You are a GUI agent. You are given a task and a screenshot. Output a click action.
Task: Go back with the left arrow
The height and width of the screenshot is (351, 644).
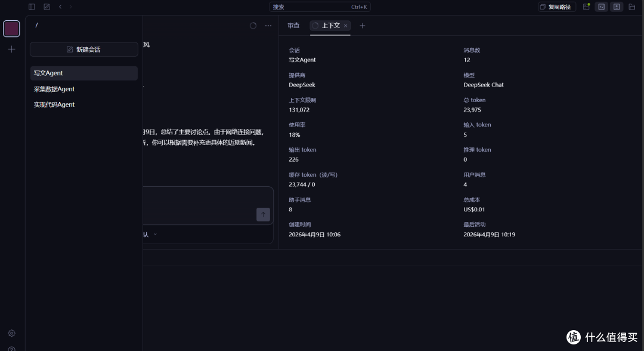point(60,7)
